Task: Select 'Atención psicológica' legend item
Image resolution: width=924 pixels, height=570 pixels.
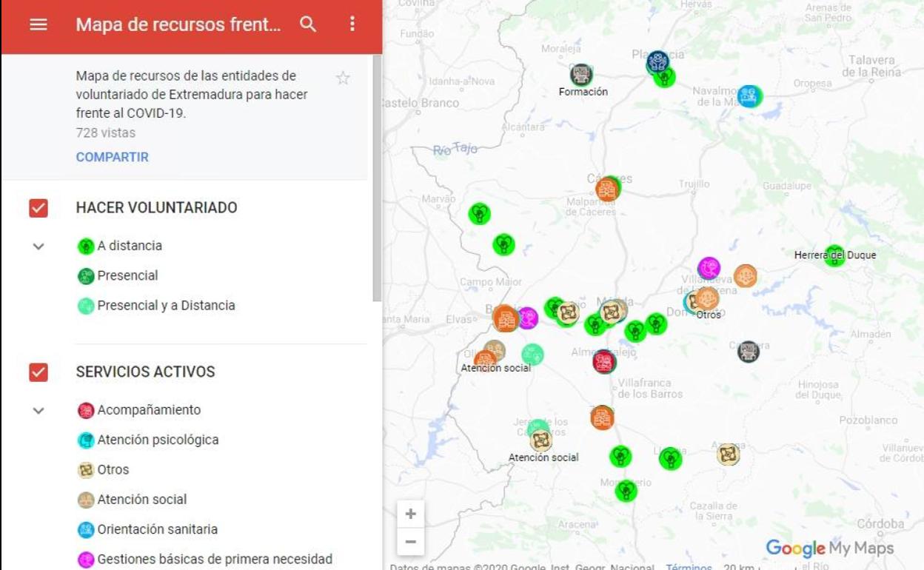Action: [x=158, y=440]
